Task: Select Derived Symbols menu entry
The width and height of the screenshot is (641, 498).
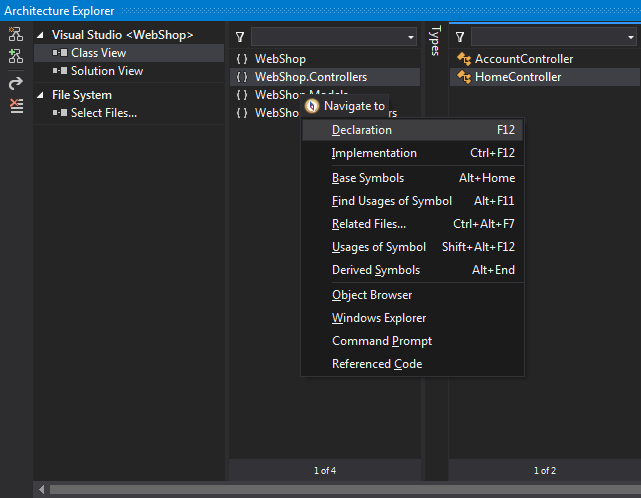Action: [412, 270]
